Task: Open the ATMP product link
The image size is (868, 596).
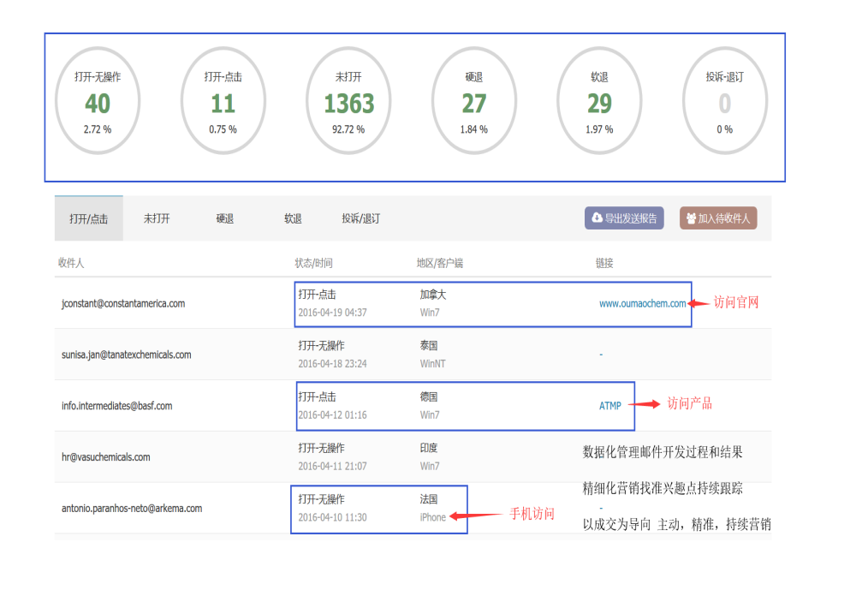Action: pyautogui.click(x=609, y=405)
